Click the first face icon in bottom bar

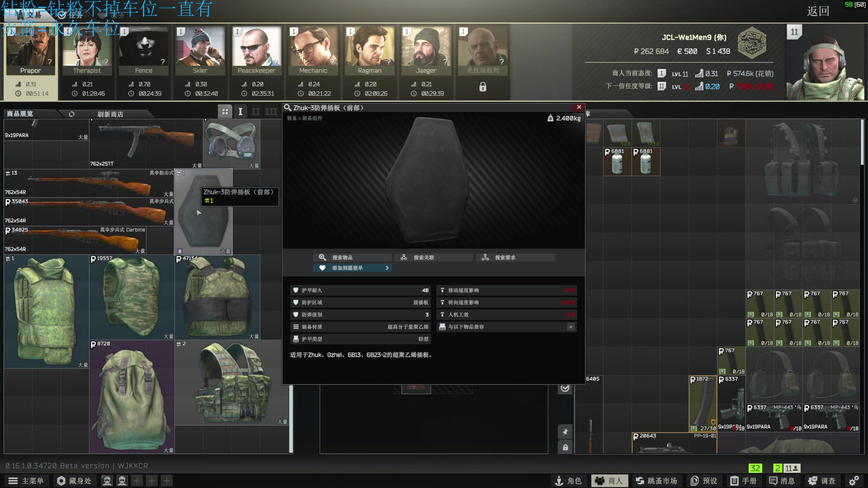[107, 481]
